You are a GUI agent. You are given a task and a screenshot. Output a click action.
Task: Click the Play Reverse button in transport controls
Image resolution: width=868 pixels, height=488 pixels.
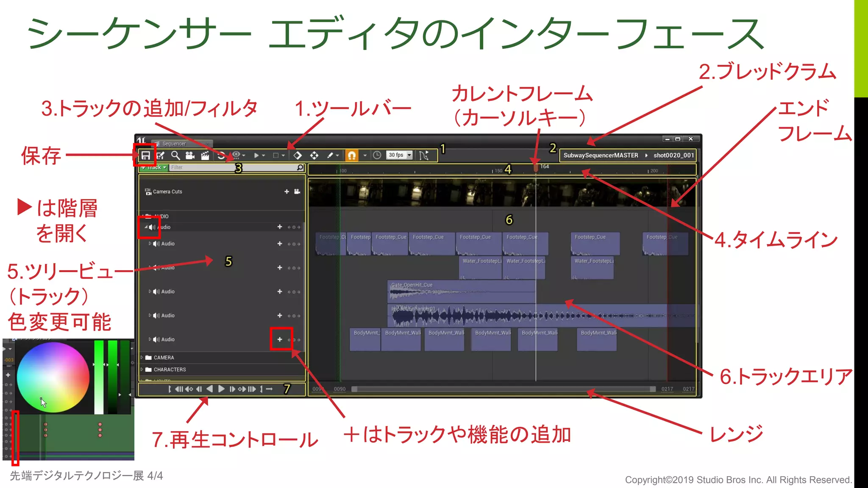tap(210, 389)
